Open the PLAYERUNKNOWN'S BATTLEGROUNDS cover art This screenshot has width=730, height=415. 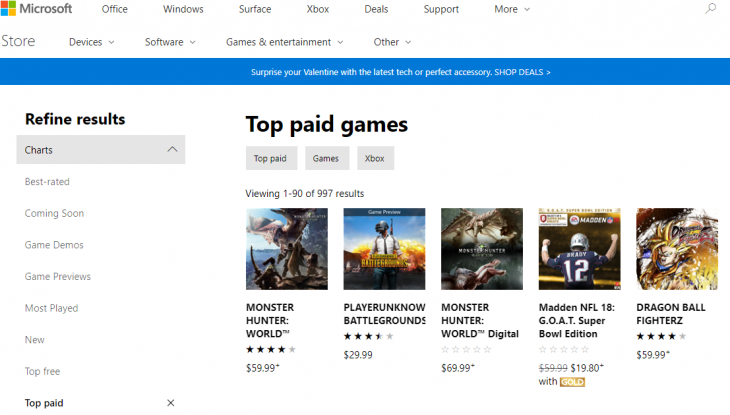[x=384, y=249]
